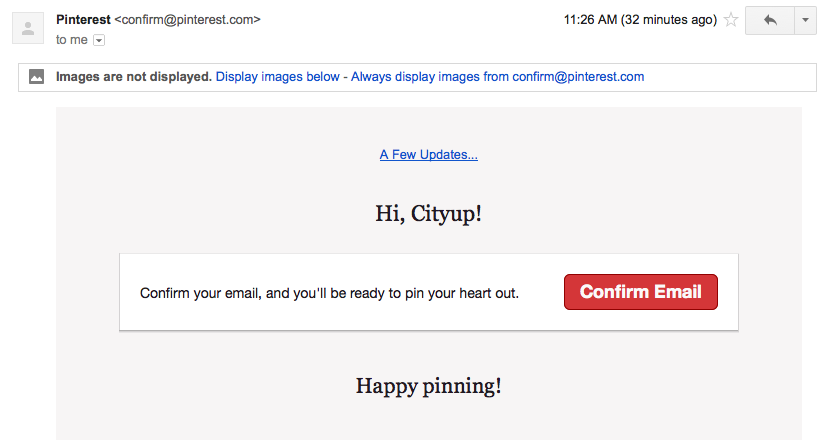Click the sender name Pinterest

[83, 20]
